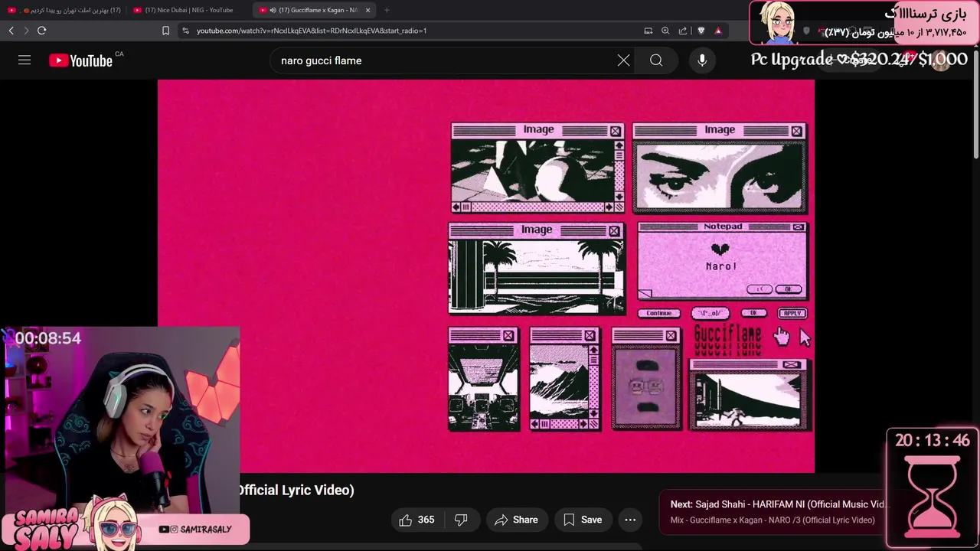
Task: Open a new browser tab
Action: (x=387, y=10)
